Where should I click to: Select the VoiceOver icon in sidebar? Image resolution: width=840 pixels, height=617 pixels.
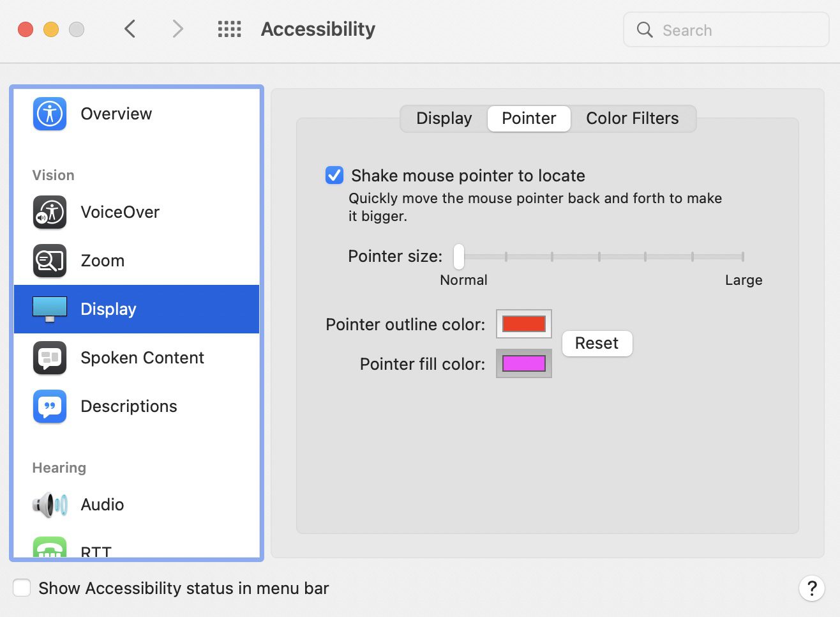[x=50, y=212]
